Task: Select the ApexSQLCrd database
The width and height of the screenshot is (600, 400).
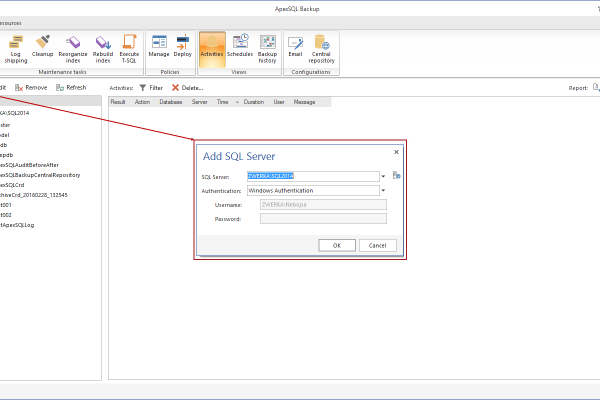Action: pyautogui.click(x=12, y=185)
